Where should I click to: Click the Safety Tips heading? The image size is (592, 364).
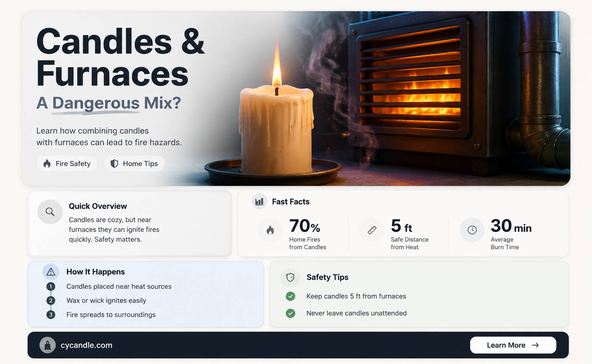(x=327, y=277)
